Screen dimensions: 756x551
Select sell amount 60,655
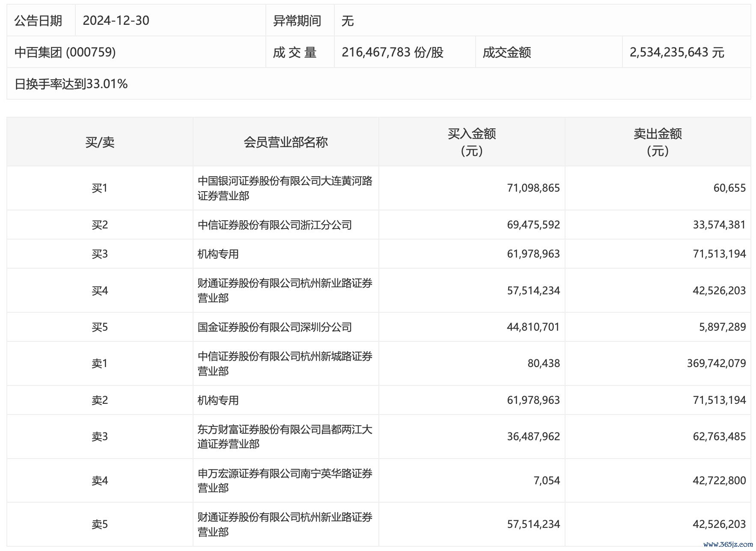[x=729, y=188]
